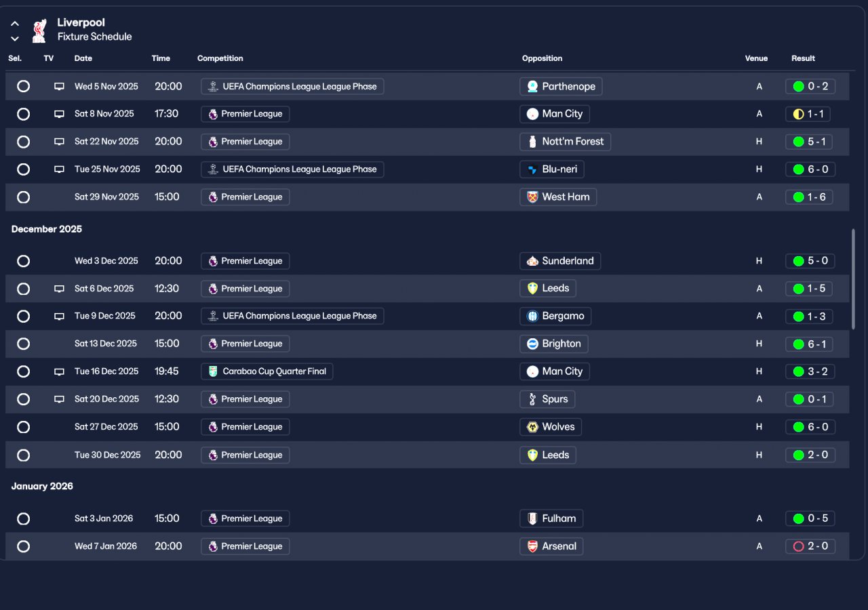Click the TV icon for Sat 22 Nov fixture

tap(59, 142)
